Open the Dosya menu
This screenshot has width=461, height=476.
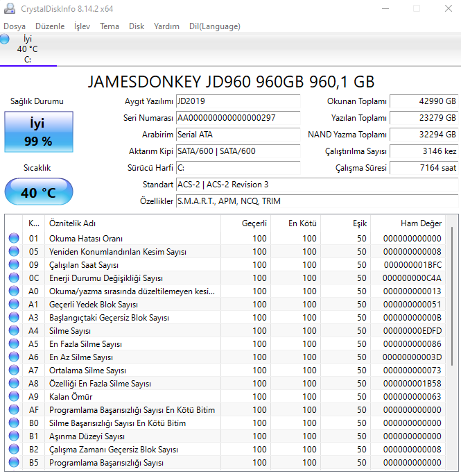15,26
